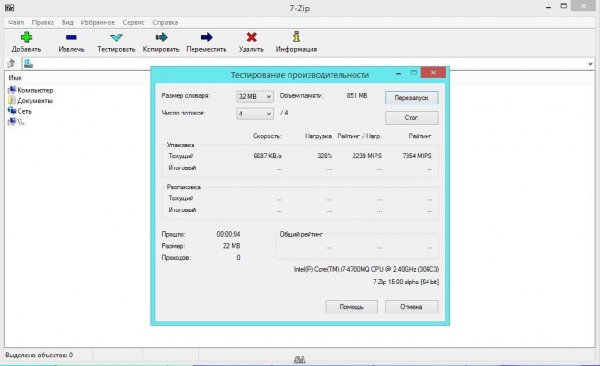
Task: Minimize the main 7-Zip window
Action: tap(548, 7)
